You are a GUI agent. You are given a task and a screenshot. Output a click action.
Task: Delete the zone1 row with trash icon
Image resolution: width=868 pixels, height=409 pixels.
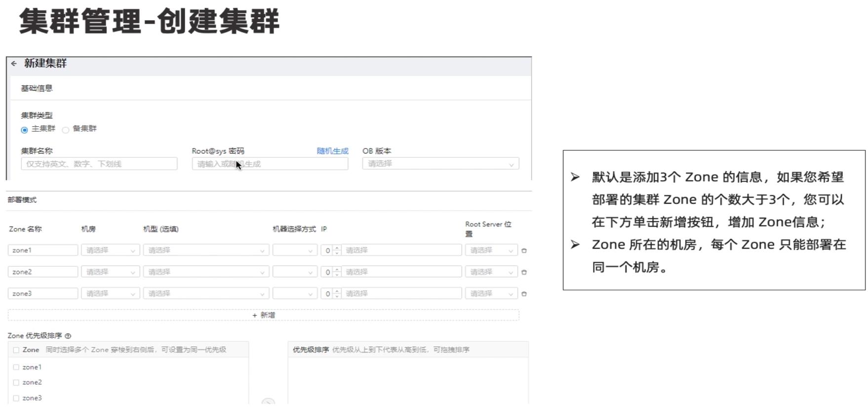(524, 251)
